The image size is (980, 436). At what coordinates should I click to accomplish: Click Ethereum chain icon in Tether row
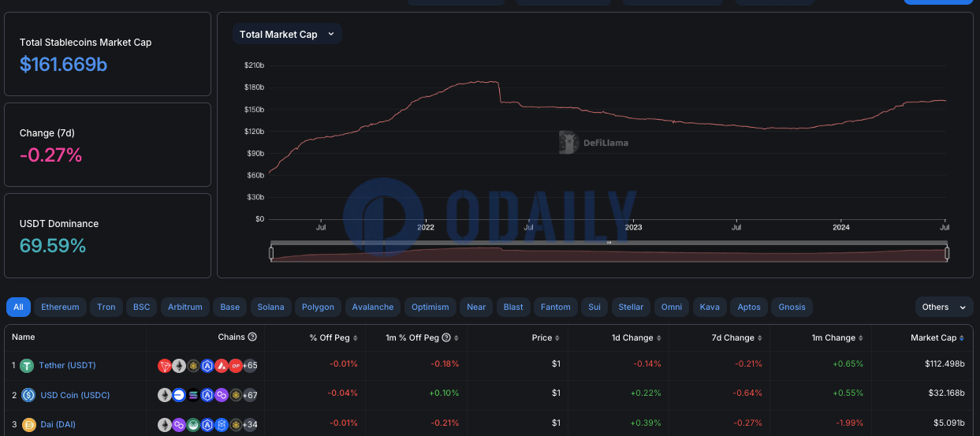click(179, 365)
